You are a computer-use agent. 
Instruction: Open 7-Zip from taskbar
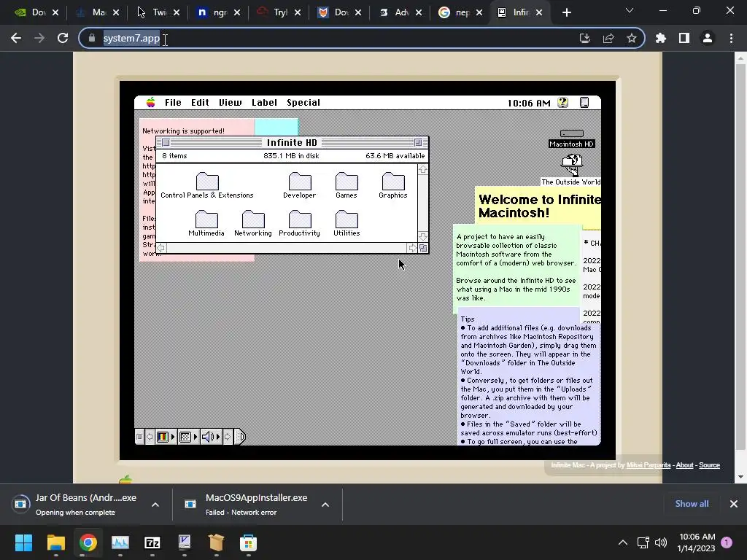152,542
